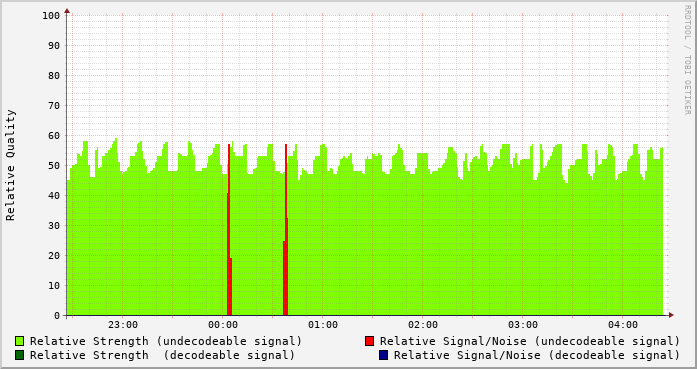Click the dark green legend swatch
The width and height of the screenshot is (697, 369).
[x=19, y=355]
